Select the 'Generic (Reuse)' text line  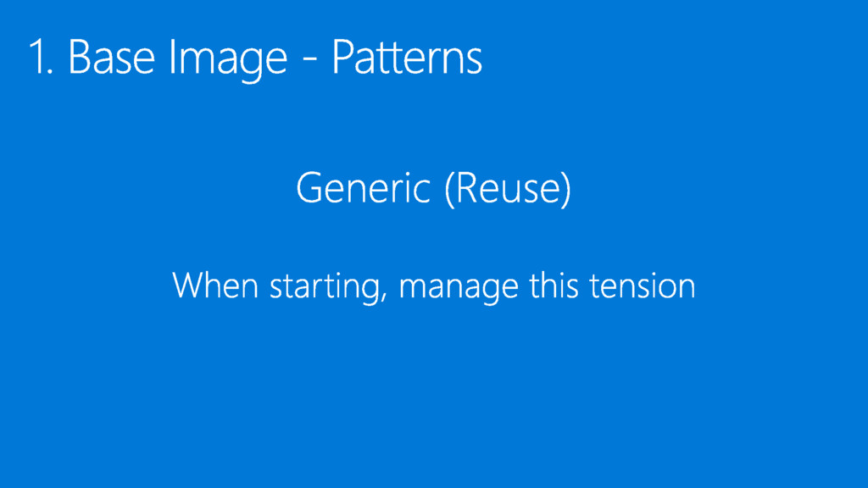(x=433, y=189)
